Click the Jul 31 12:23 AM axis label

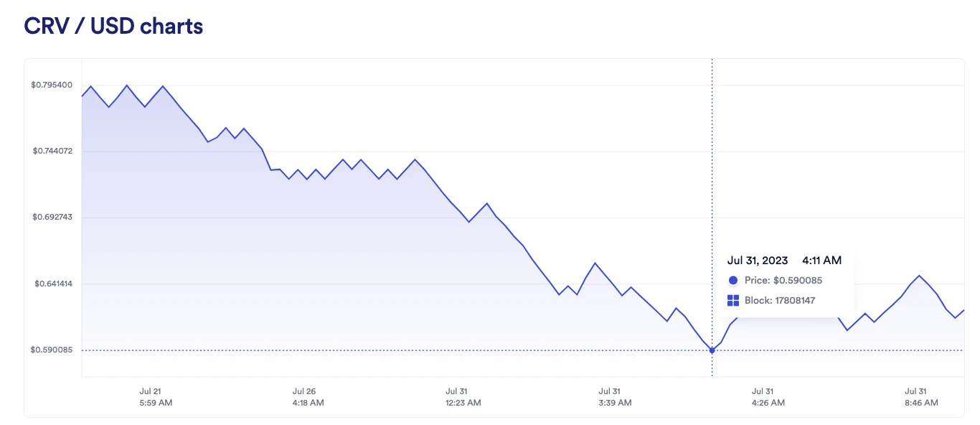462,397
